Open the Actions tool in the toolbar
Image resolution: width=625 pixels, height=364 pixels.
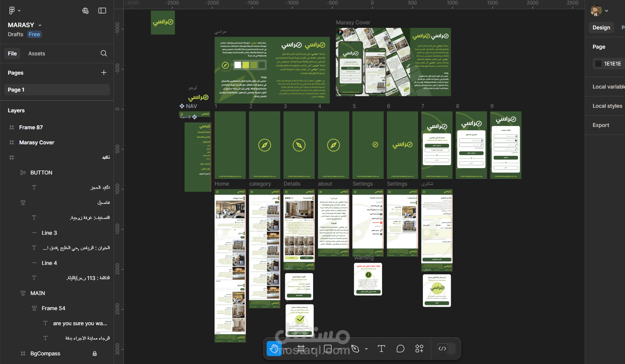pos(419,349)
